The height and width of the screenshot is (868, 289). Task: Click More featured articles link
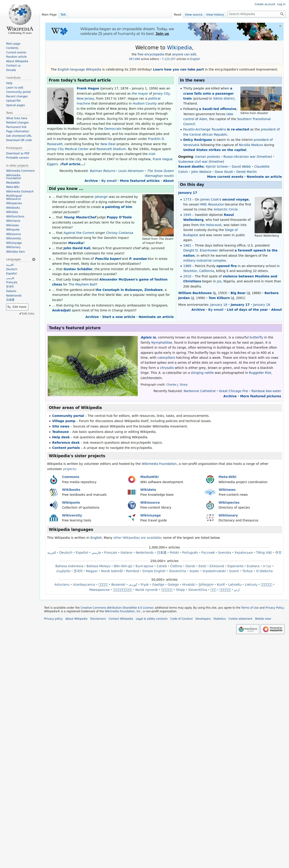140,181
